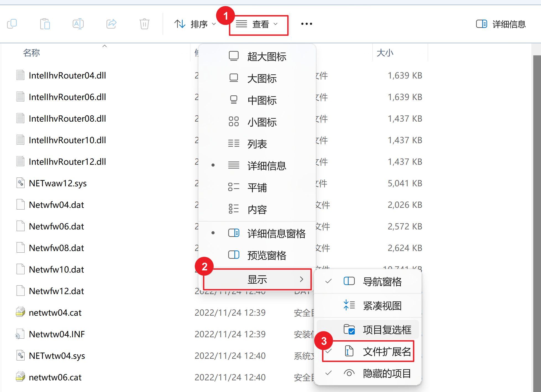Open the 查看 view dropdown

[257, 24]
